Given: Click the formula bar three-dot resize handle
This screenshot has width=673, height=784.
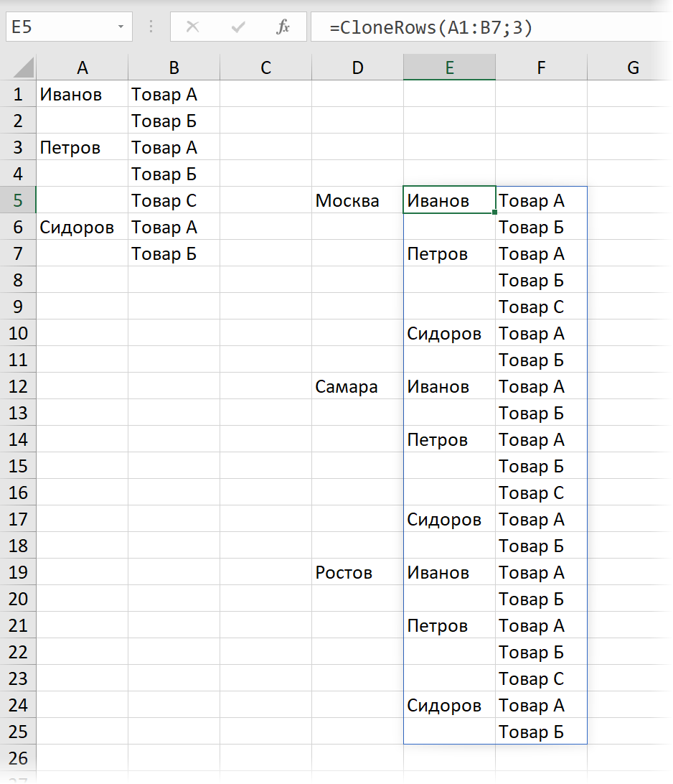Looking at the screenshot, I should pyautogui.click(x=151, y=27).
